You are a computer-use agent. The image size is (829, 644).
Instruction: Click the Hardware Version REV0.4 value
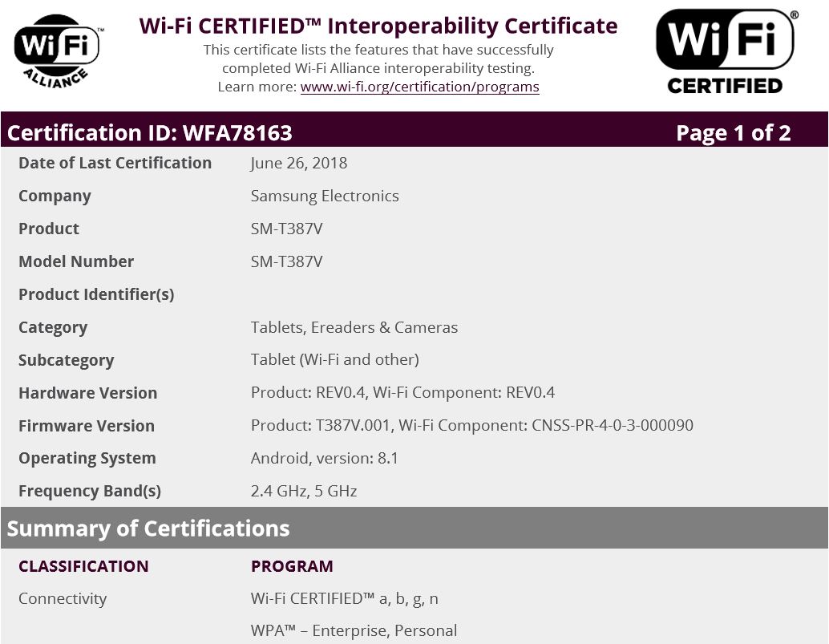(x=402, y=392)
